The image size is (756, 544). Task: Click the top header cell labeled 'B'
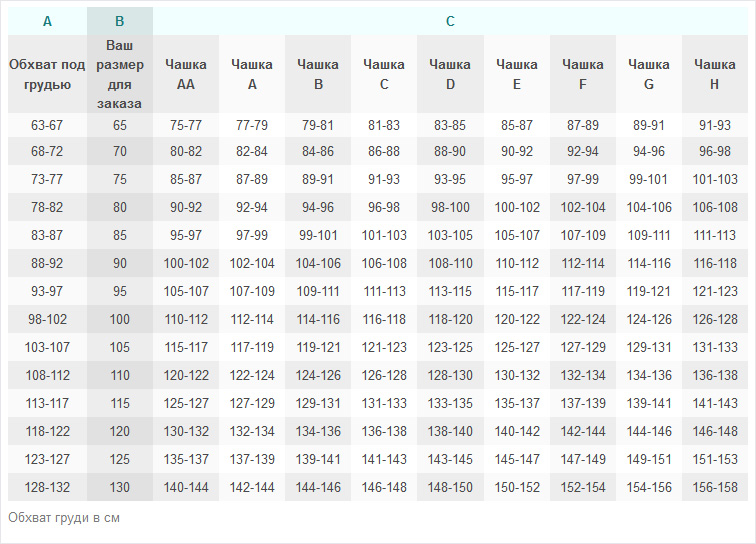pyautogui.click(x=120, y=21)
